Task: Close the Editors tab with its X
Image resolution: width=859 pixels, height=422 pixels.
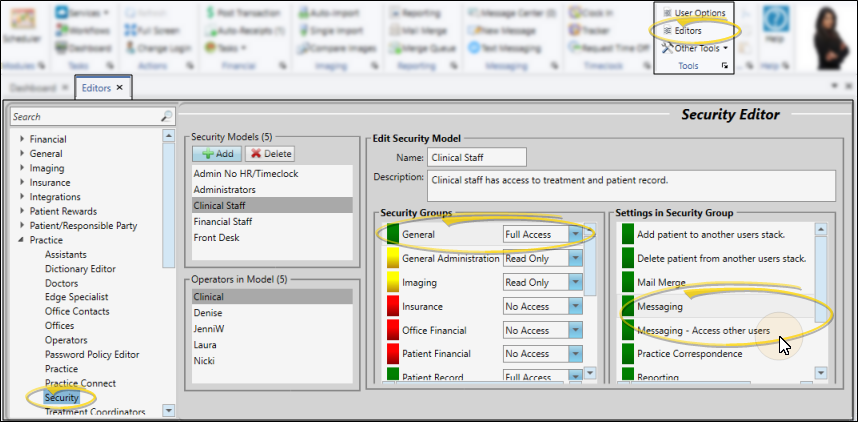Action: coord(120,88)
